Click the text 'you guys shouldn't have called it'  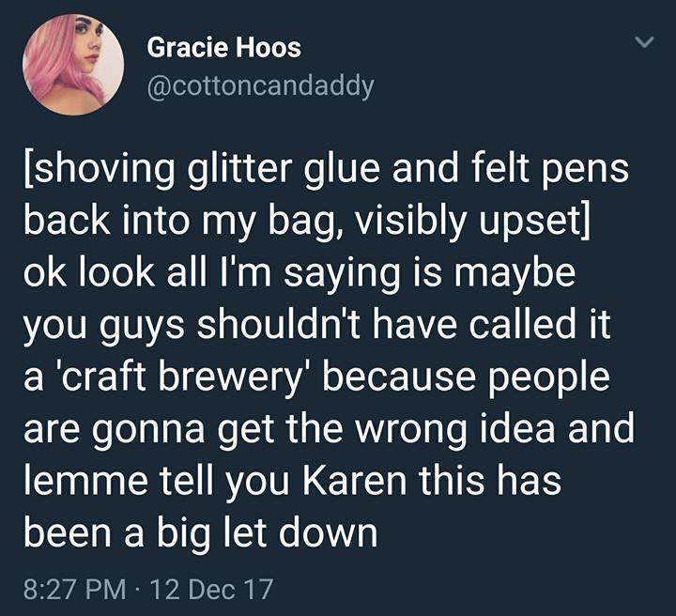[x=317, y=325]
